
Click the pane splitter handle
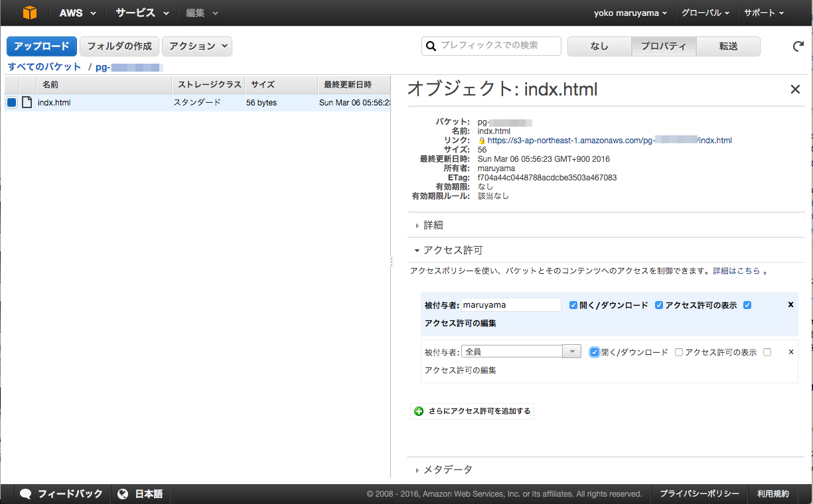(x=392, y=263)
